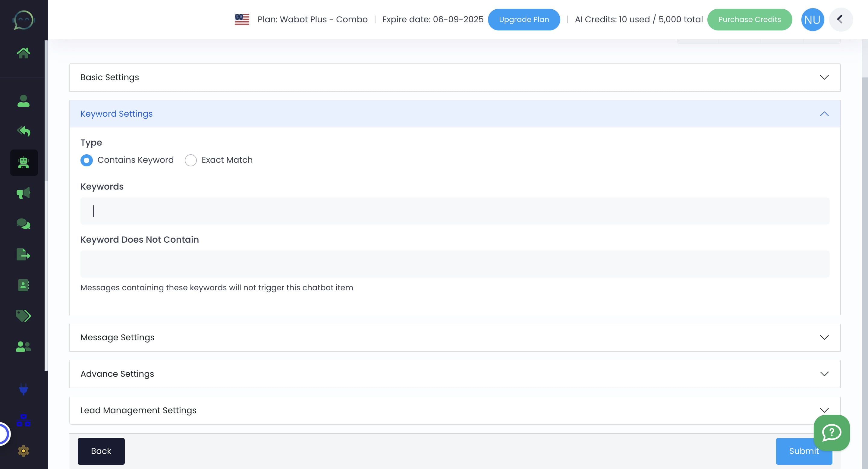This screenshot has width=868, height=469.
Task: Select the reply arrow icon in sidebar
Action: click(x=24, y=131)
